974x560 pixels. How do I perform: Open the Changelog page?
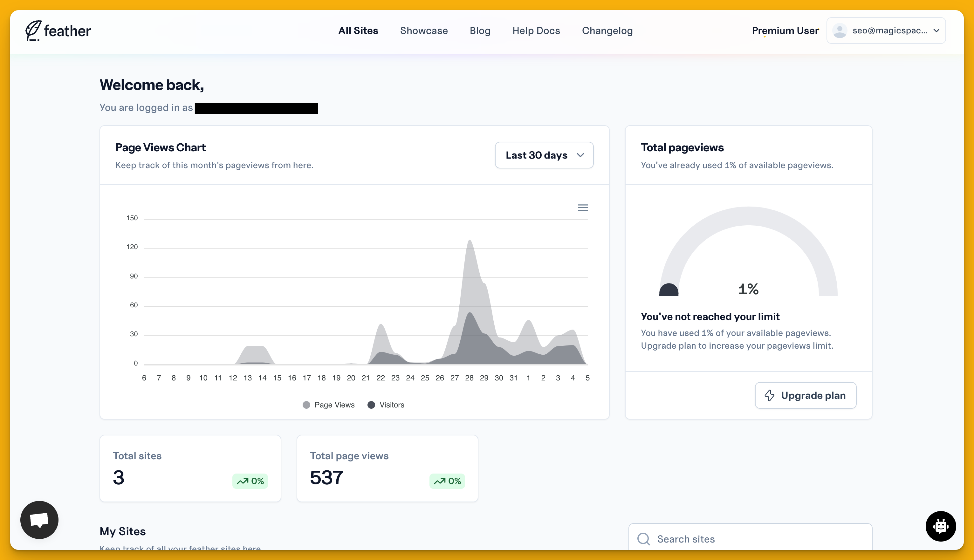(x=607, y=31)
